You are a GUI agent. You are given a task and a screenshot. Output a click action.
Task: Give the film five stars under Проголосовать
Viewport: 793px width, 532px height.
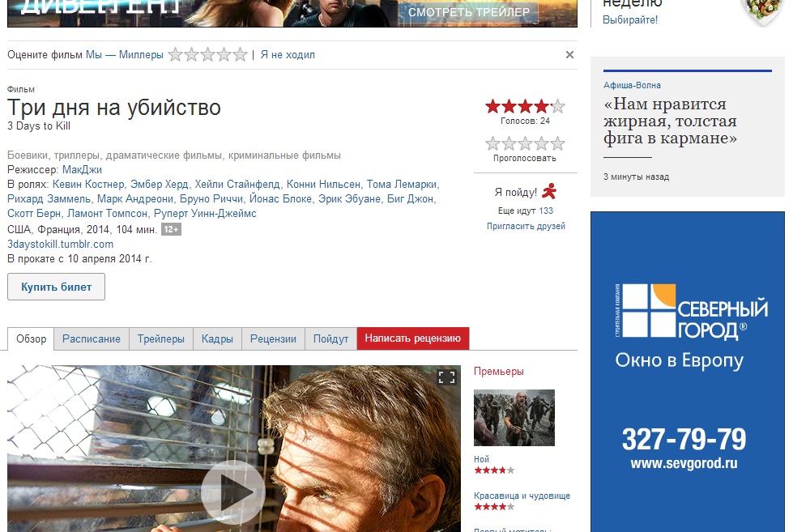(557, 143)
